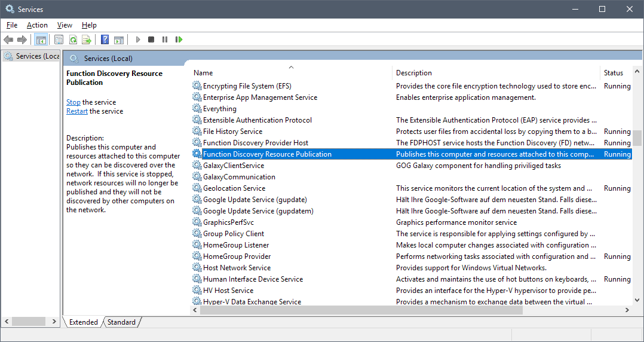Click the Back arrow toolbar icon
The height and width of the screenshot is (342, 644).
[8, 39]
